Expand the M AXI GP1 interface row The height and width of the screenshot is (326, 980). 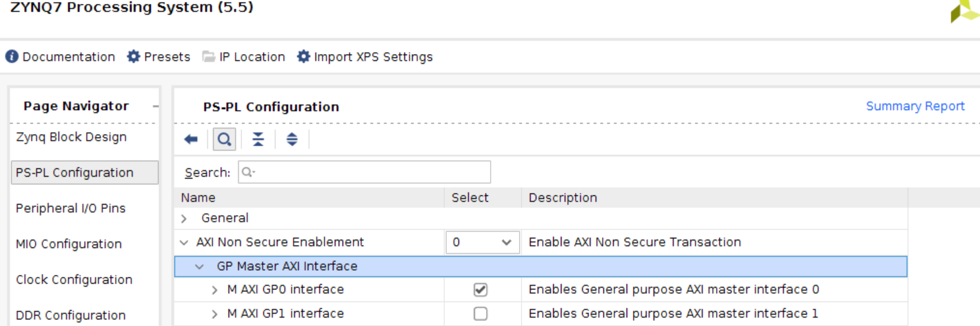coord(215,314)
